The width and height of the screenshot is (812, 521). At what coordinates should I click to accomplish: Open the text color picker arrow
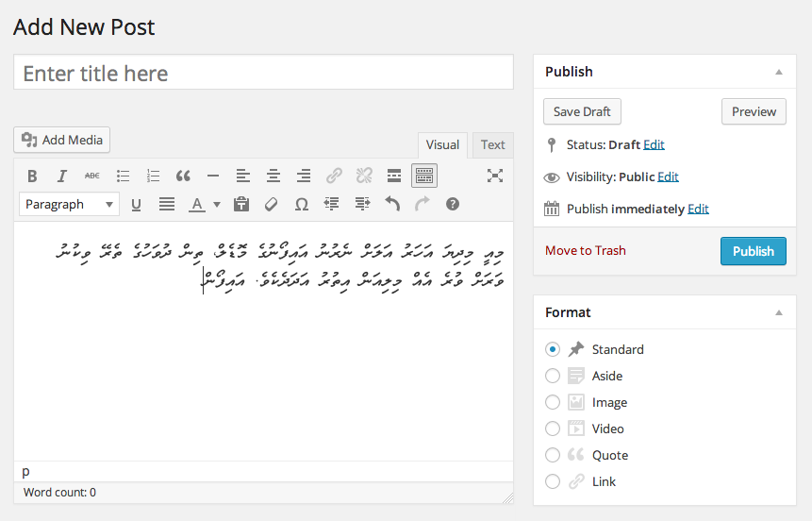pos(217,204)
